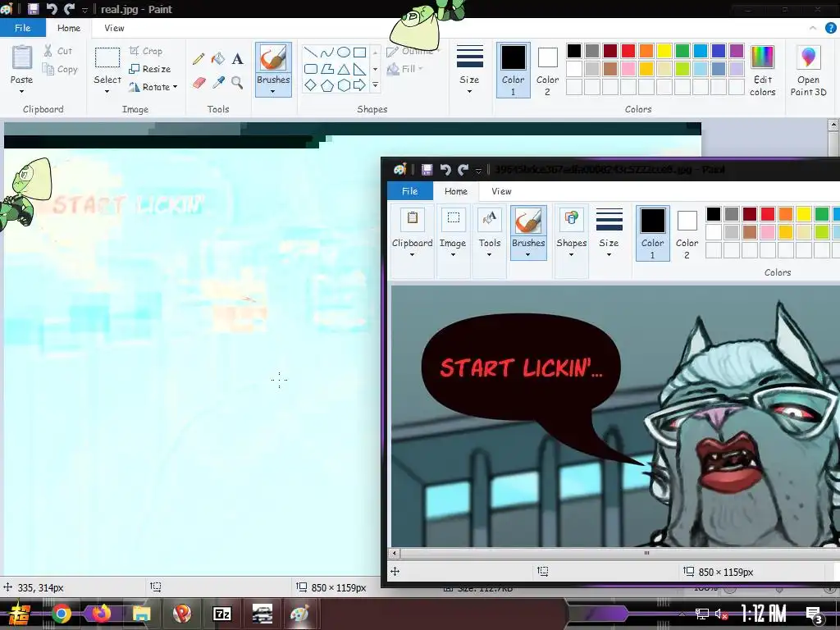The height and width of the screenshot is (630, 840).
Task: Pick the purple swatch in back window
Action: click(x=737, y=51)
